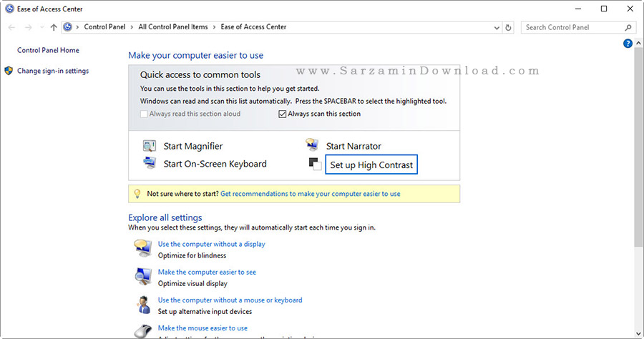Image resolution: width=644 pixels, height=339 pixels.
Task: Open Control Panel Home link
Action: (x=48, y=50)
